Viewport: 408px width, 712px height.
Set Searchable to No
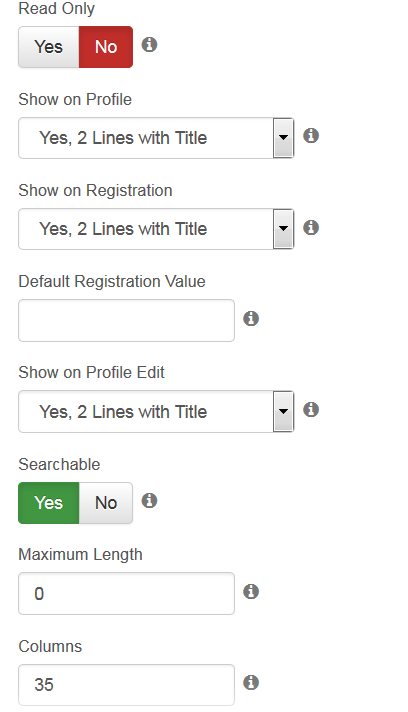[106, 503]
